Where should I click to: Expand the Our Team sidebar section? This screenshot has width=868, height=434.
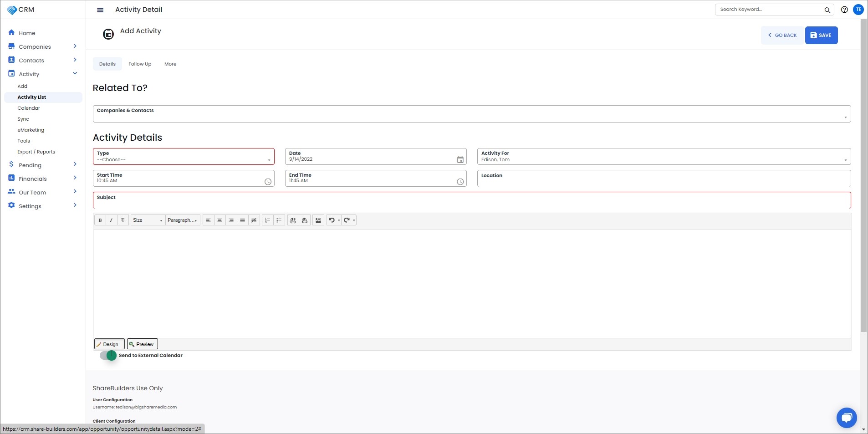click(75, 192)
